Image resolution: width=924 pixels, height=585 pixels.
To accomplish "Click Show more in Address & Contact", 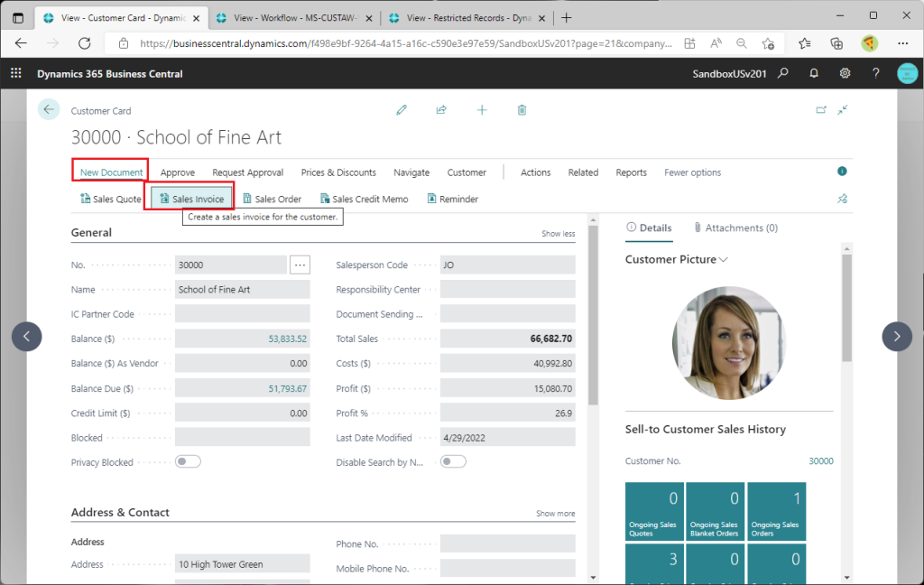I will pyautogui.click(x=555, y=514).
